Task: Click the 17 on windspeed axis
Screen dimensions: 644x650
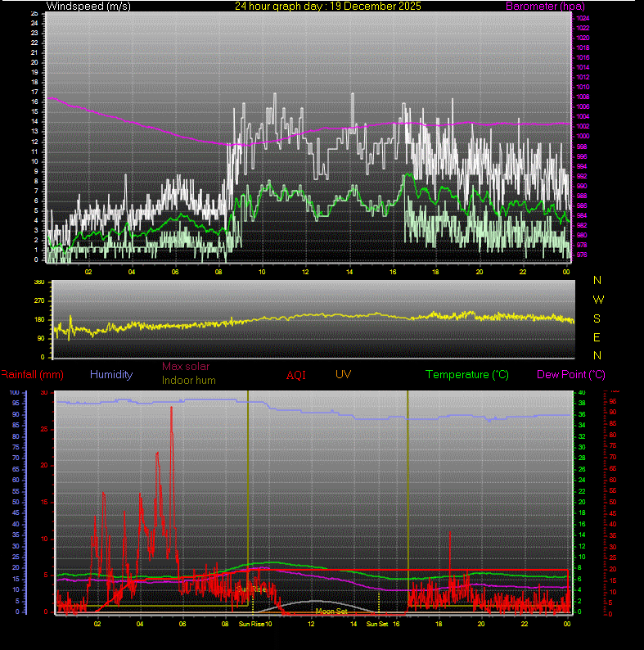Action: pyautogui.click(x=34, y=92)
